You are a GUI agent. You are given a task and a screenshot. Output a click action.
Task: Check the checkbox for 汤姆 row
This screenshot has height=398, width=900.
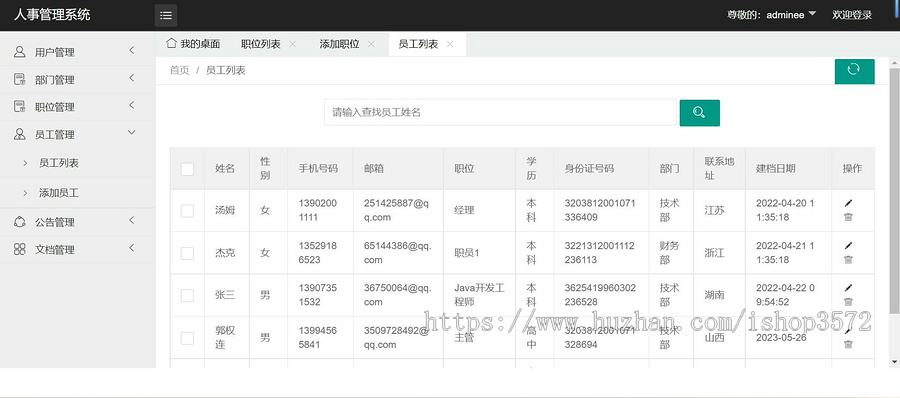[187, 211]
